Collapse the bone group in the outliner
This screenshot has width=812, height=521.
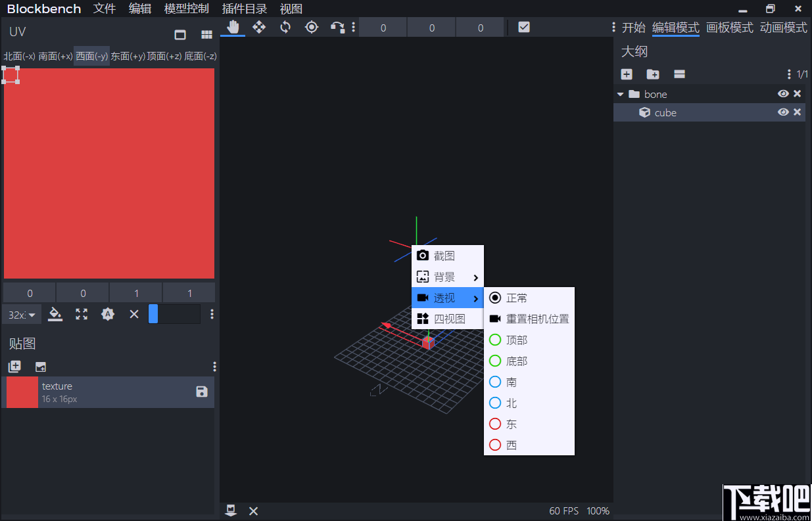tap(620, 93)
